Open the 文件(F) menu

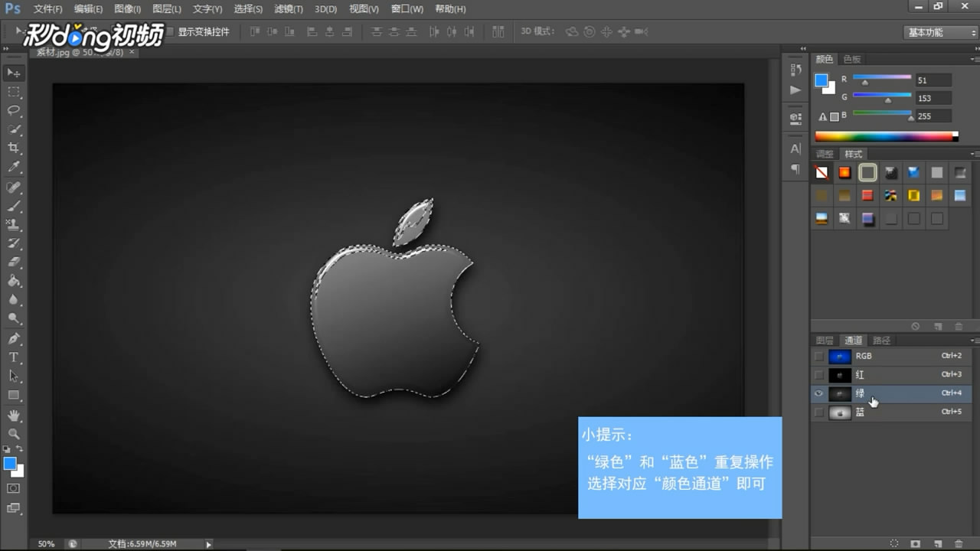point(48,9)
